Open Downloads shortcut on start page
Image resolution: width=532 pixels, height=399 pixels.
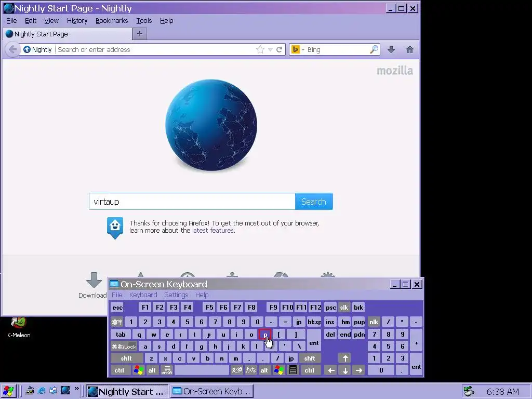point(93,285)
